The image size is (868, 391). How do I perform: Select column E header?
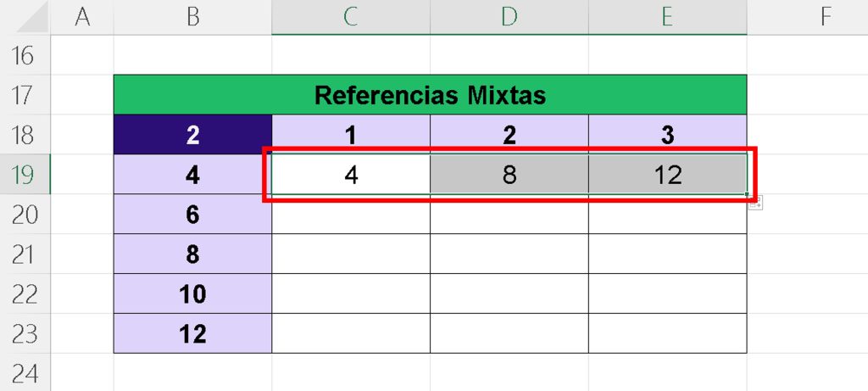point(668,17)
